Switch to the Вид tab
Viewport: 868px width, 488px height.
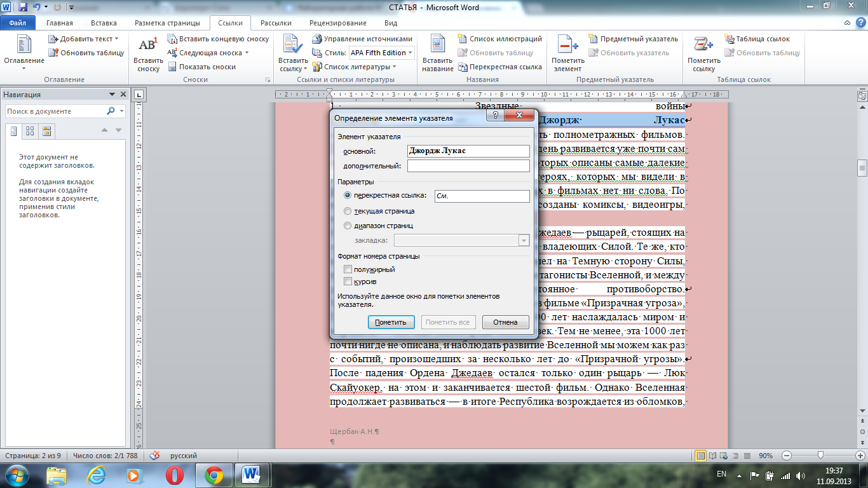(391, 23)
